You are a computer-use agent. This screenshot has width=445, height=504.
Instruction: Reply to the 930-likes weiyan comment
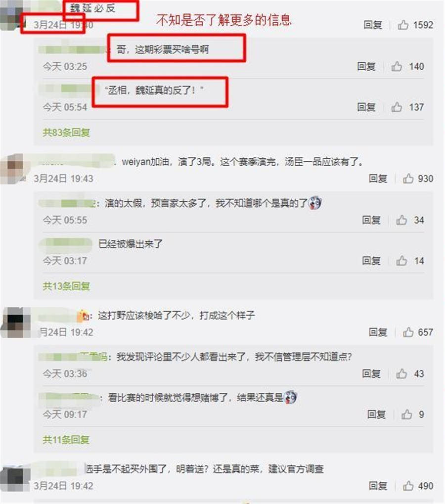tap(378, 179)
